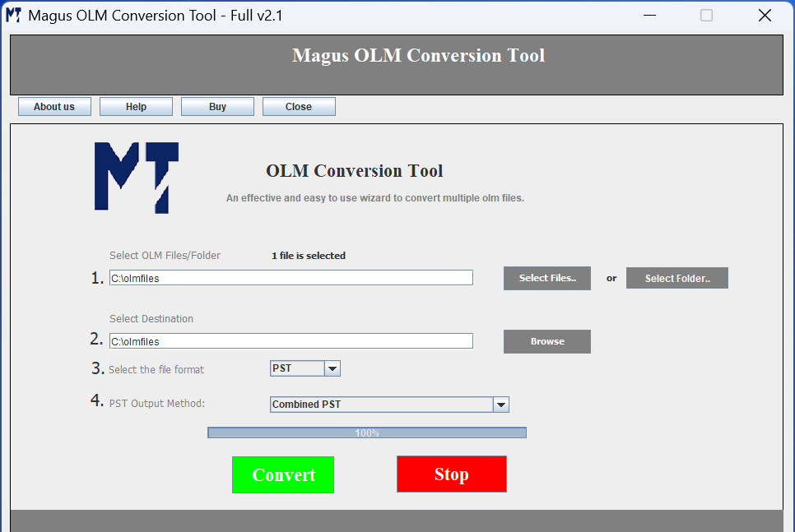Start conversion with green Convert button
795x532 pixels.
click(283, 474)
